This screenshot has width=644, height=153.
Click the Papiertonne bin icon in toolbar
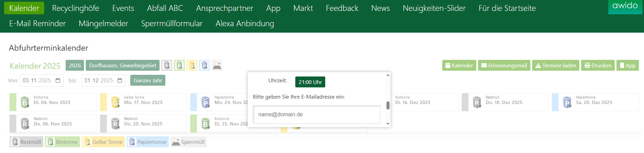point(204,65)
